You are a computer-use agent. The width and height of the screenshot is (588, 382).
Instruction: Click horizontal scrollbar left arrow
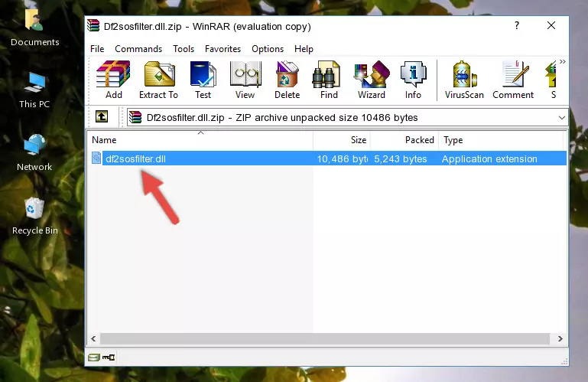click(x=93, y=338)
